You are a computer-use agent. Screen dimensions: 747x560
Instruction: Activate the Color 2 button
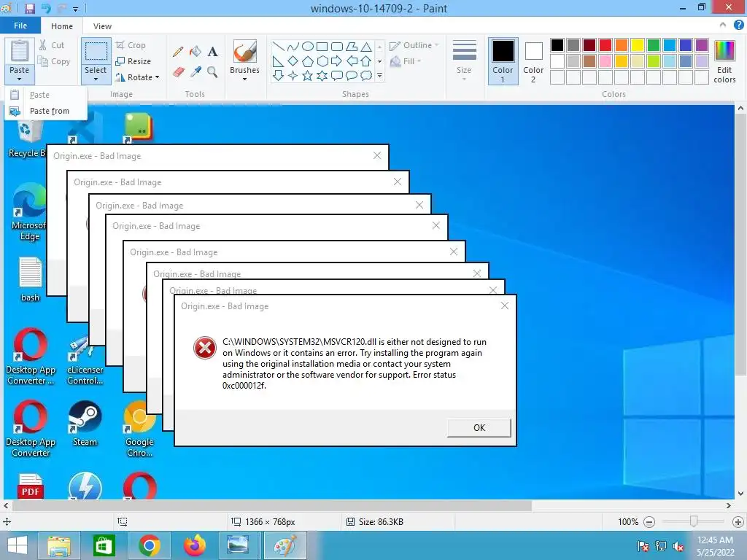tap(533, 61)
